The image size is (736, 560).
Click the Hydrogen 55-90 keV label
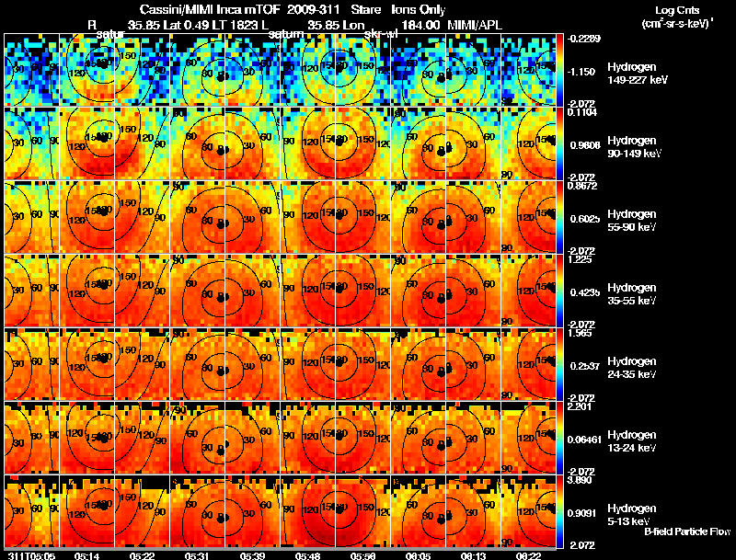632,220
